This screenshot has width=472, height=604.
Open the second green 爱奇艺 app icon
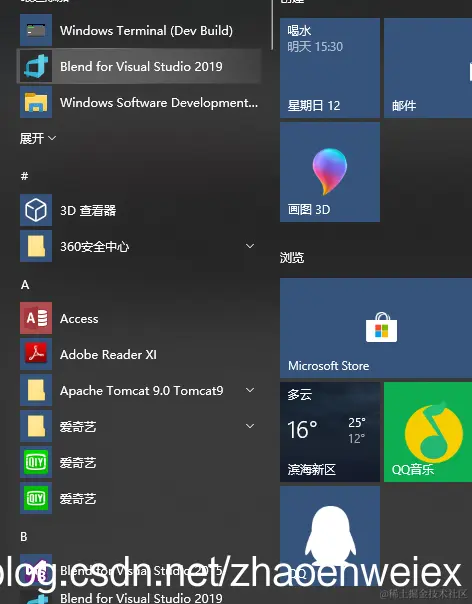tap(36, 498)
